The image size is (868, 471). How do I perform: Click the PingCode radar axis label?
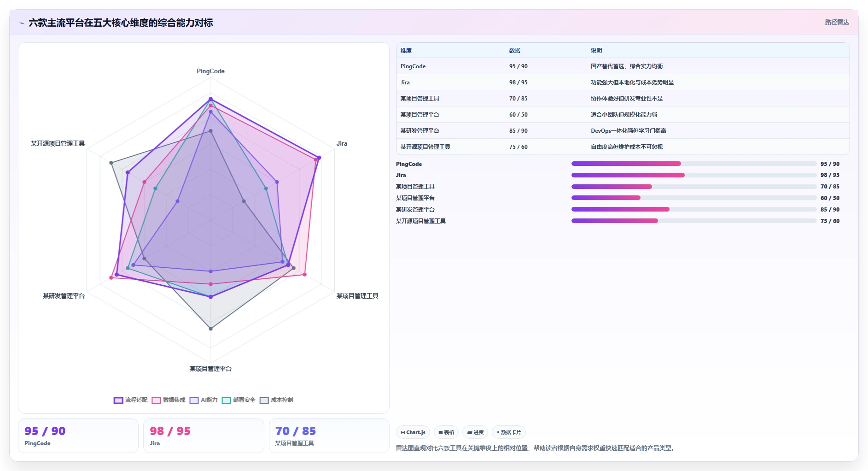210,71
